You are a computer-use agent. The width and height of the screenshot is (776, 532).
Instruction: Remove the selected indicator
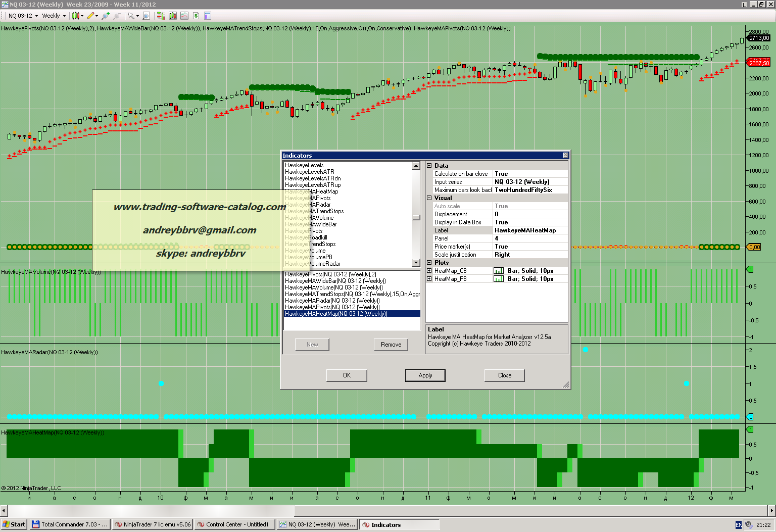(391, 345)
